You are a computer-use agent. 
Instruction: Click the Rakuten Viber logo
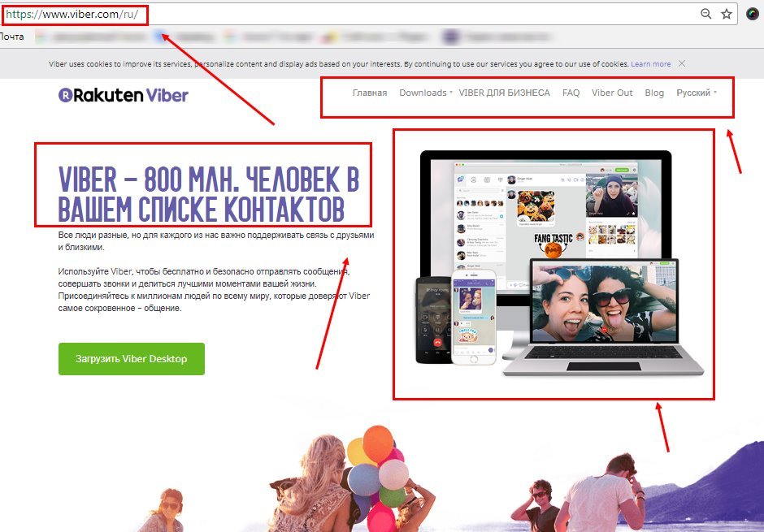pos(124,95)
